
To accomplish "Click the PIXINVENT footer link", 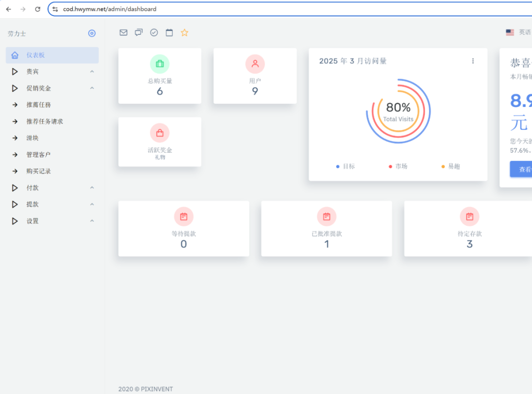I will [157, 389].
